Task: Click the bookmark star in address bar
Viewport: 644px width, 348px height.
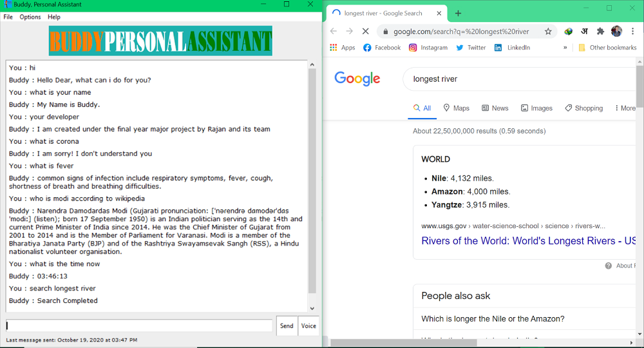Action: [x=548, y=31]
